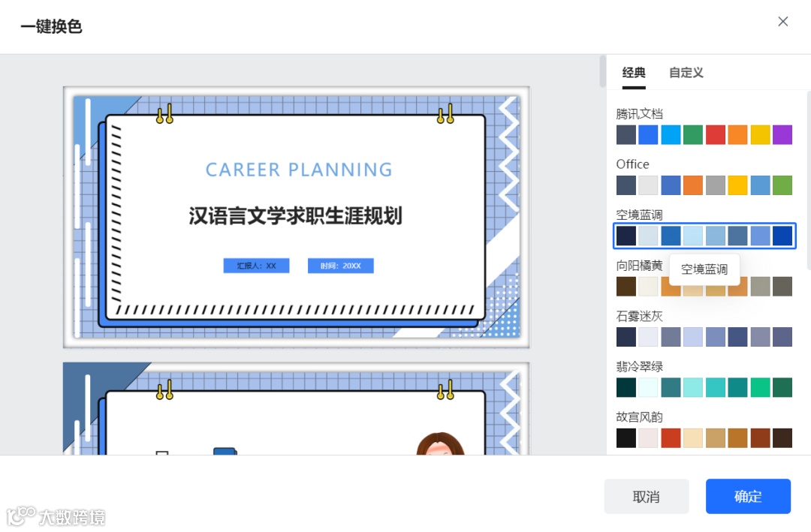Select the first slide preview thumbnail

point(297,217)
